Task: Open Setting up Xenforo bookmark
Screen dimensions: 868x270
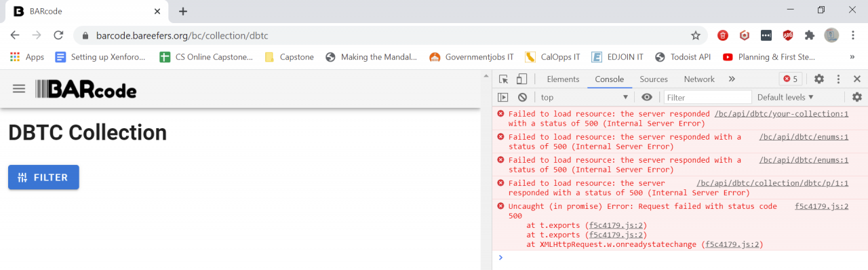Action: (100, 57)
